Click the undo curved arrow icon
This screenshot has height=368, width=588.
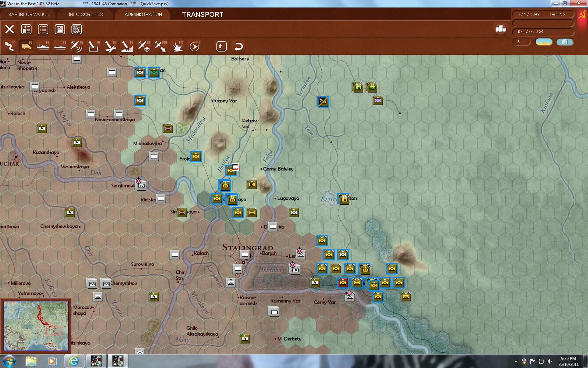pyautogui.click(x=238, y=46)
